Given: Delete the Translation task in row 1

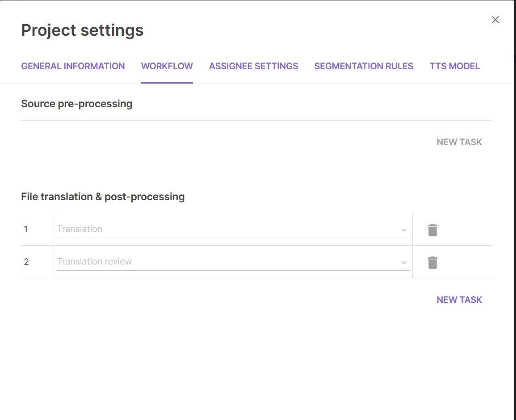Looking at the screenshot, I should coord(432,230).
